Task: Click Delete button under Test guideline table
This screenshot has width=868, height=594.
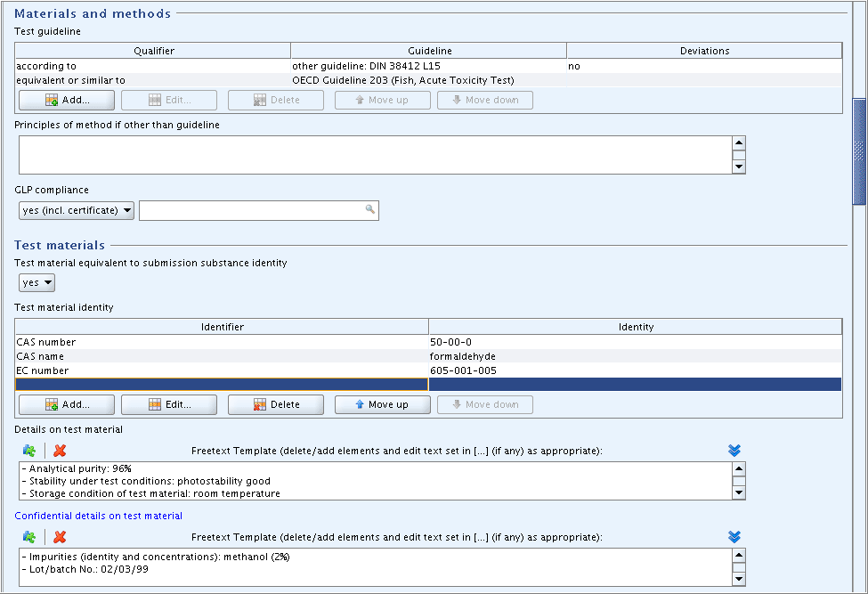Action: coord(276,101)
